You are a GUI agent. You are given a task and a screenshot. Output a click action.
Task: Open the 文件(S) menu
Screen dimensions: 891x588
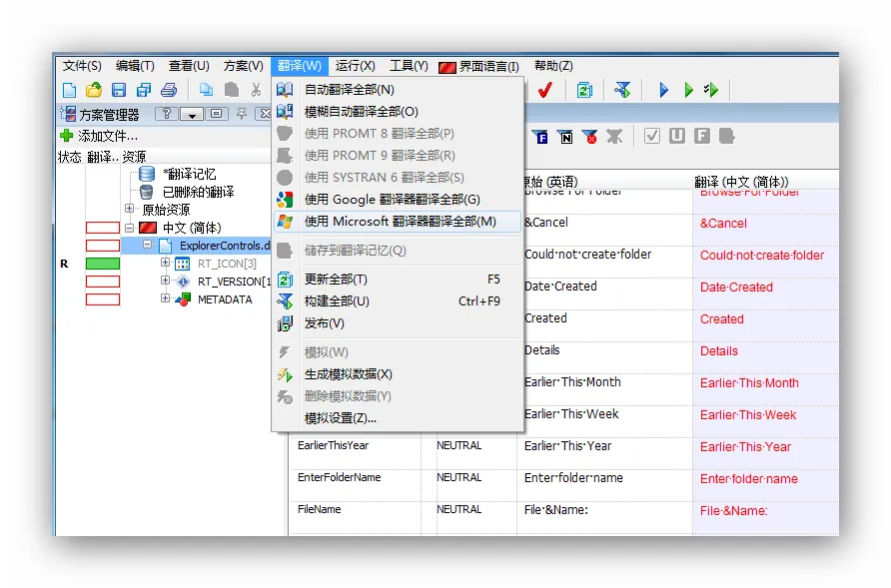point(82,66)
